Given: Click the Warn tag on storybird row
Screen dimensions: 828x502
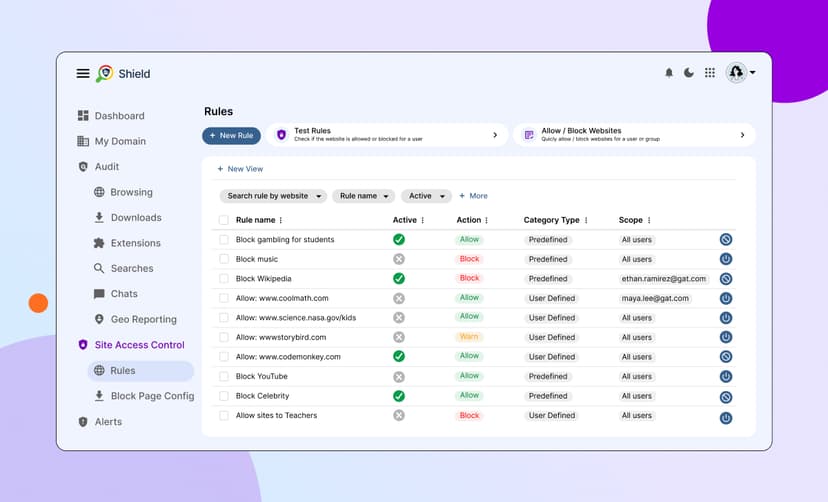Looking at the screenshot, I should tap(469, 337).
